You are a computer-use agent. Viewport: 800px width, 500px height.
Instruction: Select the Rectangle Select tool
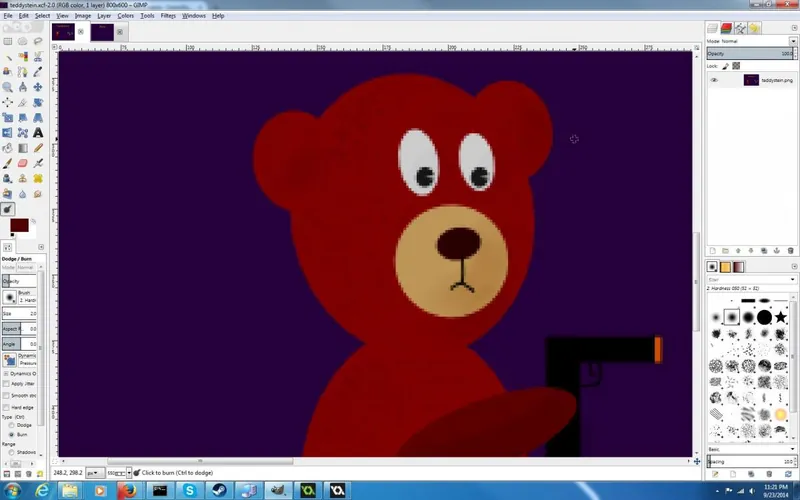pyautogui.click(x=8, y=41)
